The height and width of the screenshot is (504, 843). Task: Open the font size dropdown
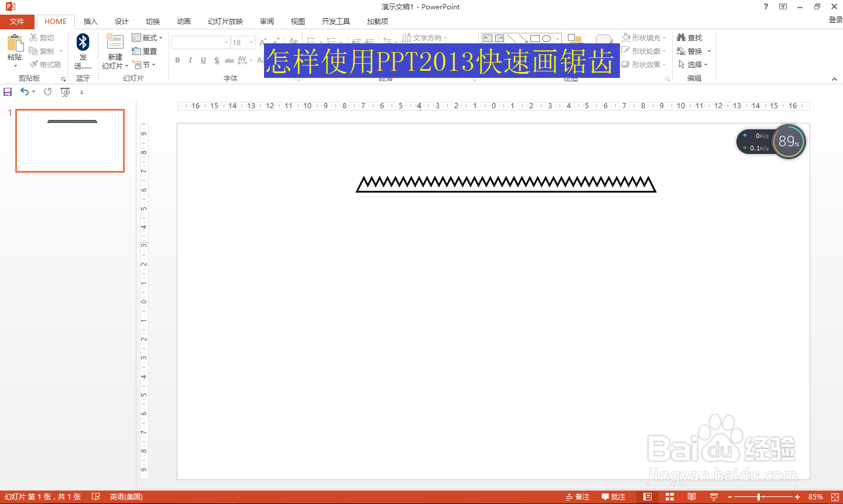pyautogui.click(x=252, y=42)
